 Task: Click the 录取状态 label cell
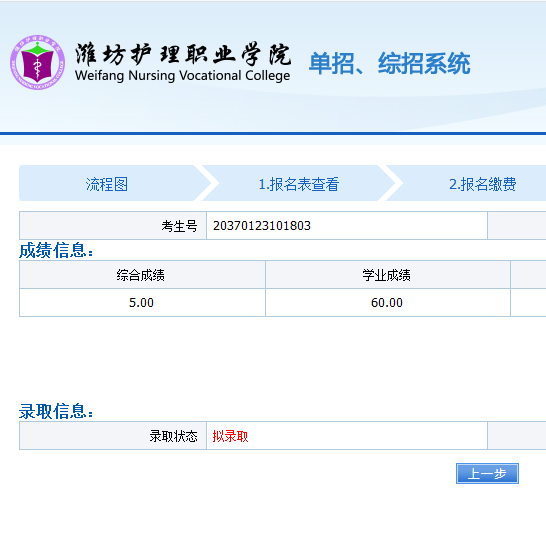point(113,436)
